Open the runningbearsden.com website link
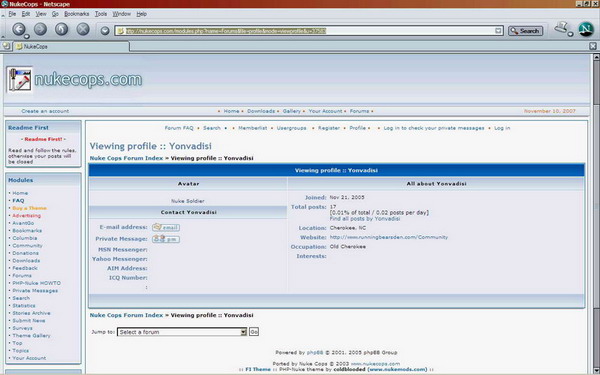 coord(389,237)
